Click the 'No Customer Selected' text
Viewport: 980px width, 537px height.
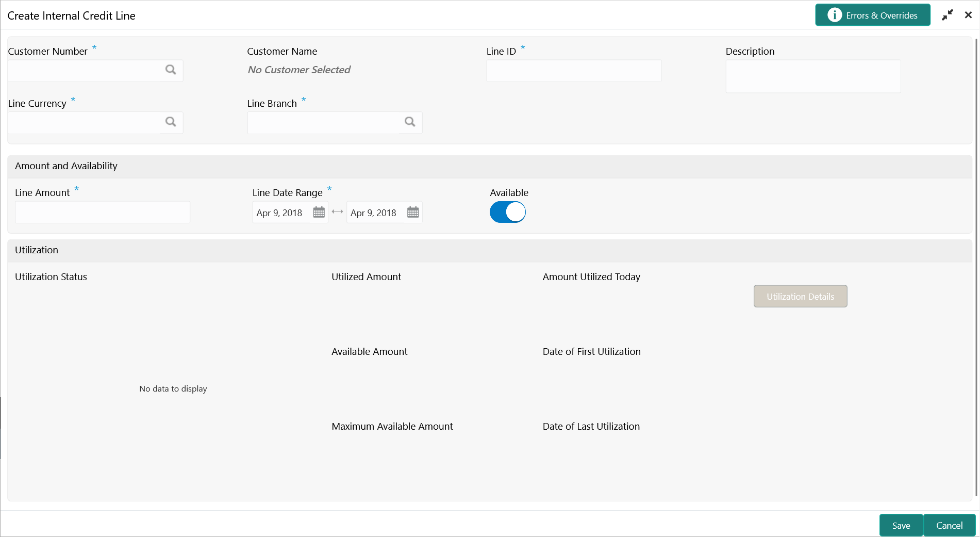point(299,70)
